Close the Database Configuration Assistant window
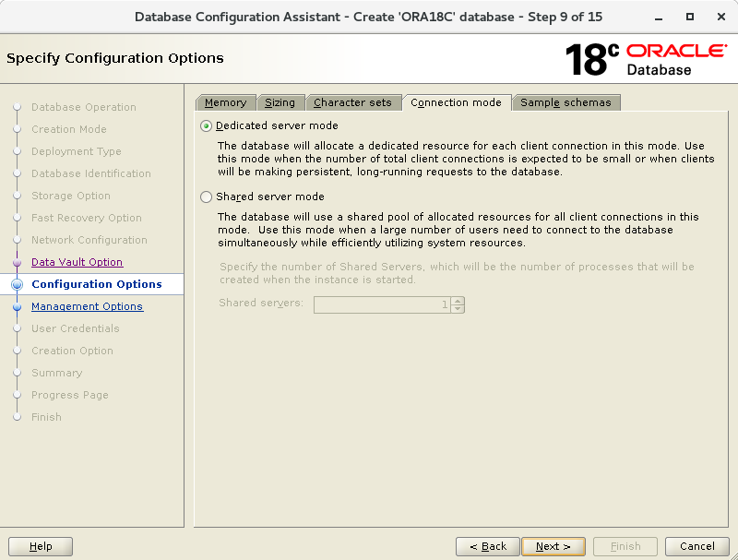Image resolution: width=738 pixels, height=560 pixels. pyautogui.click(x=721, y=17)
